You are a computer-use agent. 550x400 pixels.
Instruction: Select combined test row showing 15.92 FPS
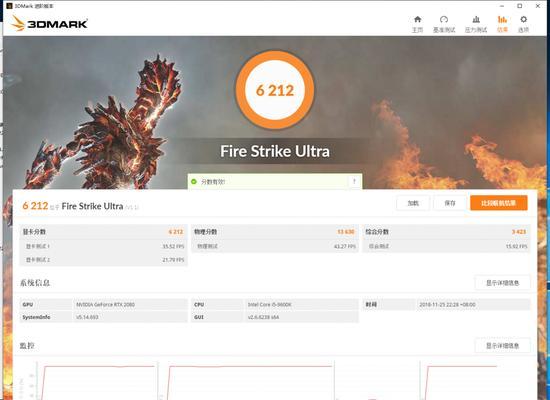click(446, 246)
